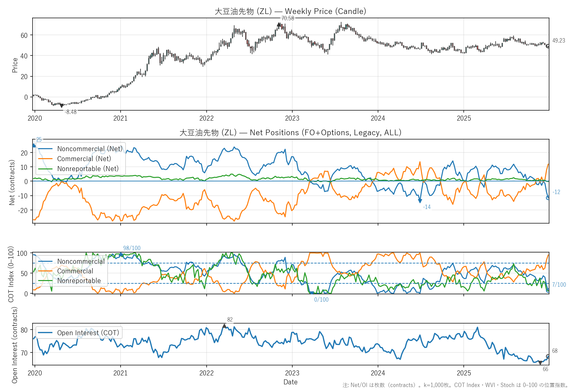Click the Weekly Price (Candle) chart title
This screenshot has width=574, height=392.
coord(290,11)
